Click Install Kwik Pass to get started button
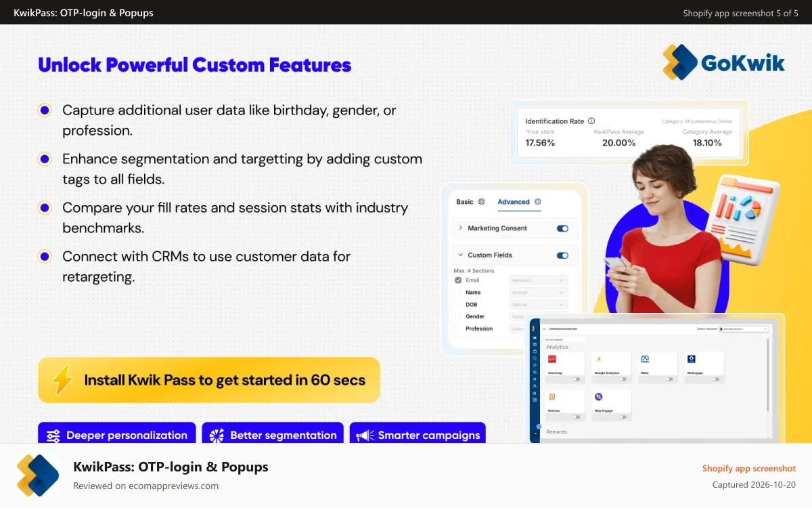Screen dimensions: 812x508 209,380
